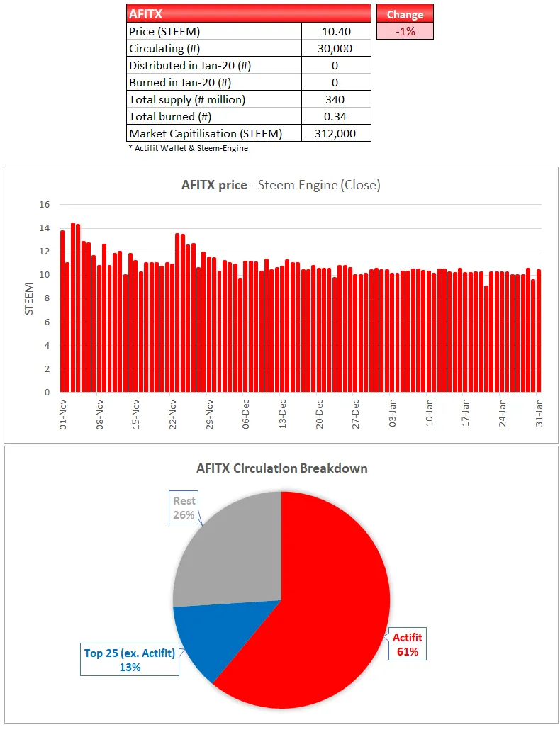Image resolution: width=560 pixels, height=737 pixels.
Task: Click the 31-Jan axis date
Action: click(x=539, y=414)
